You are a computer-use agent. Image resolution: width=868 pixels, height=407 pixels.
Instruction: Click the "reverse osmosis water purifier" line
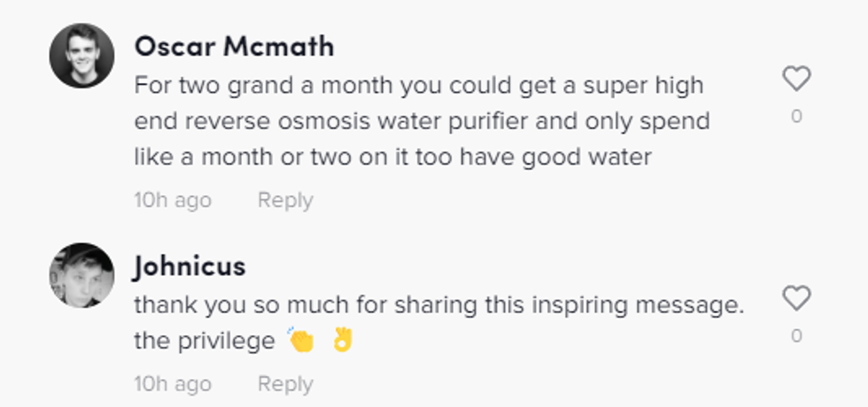click(422, 122)
